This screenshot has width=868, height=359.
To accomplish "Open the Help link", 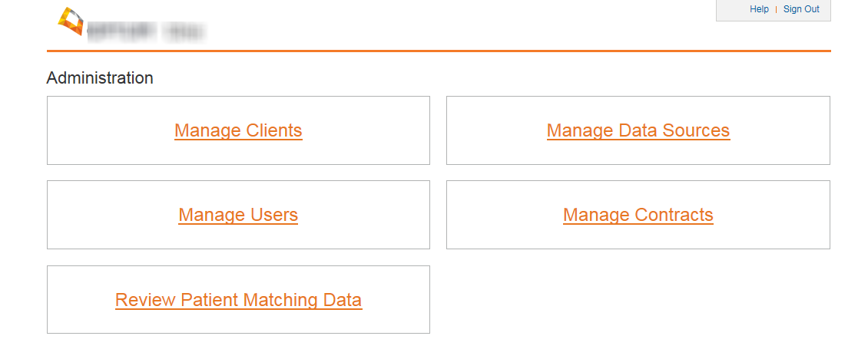I will [759, 9].
